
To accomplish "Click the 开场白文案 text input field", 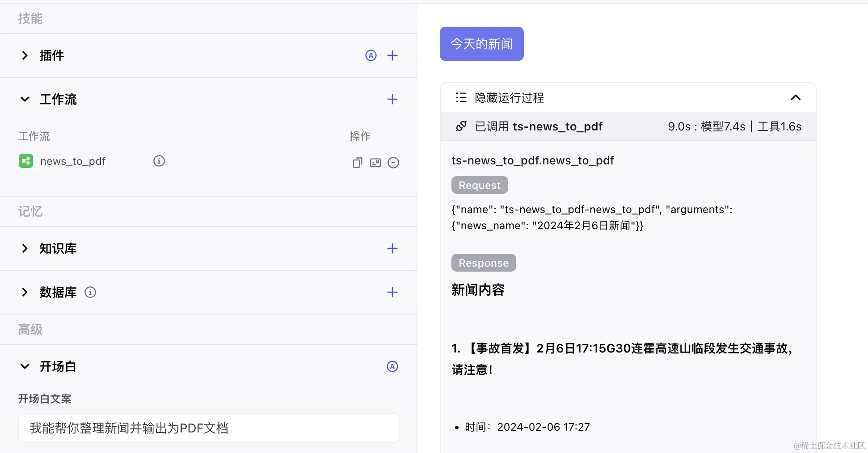I will tap(208, 428).
